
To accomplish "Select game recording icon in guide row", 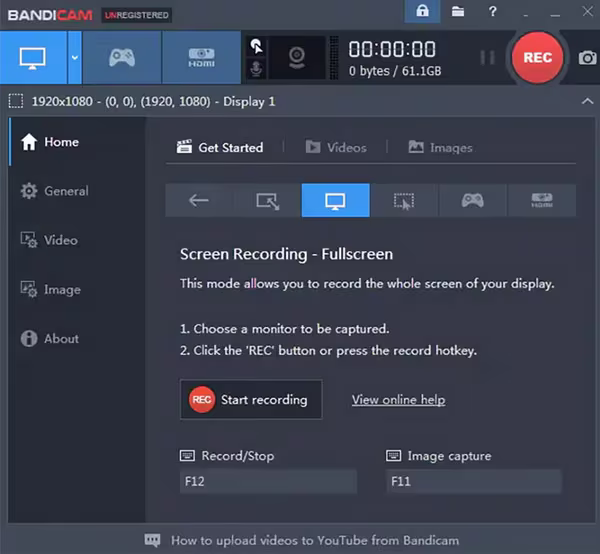I will coord(473,200).
